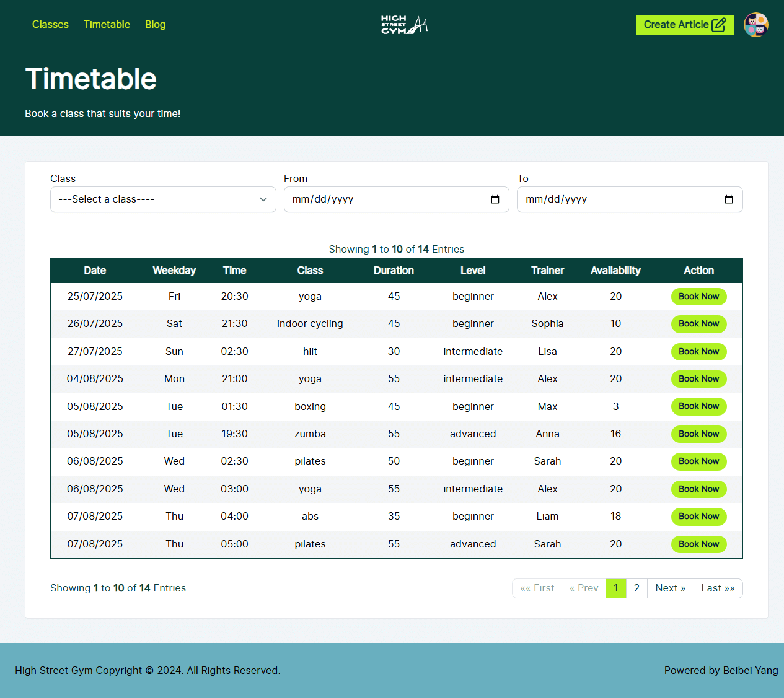Click into the From date field
Image resolution: width=784 pixels, height=698 pixels.
click(x=384, y=199)
